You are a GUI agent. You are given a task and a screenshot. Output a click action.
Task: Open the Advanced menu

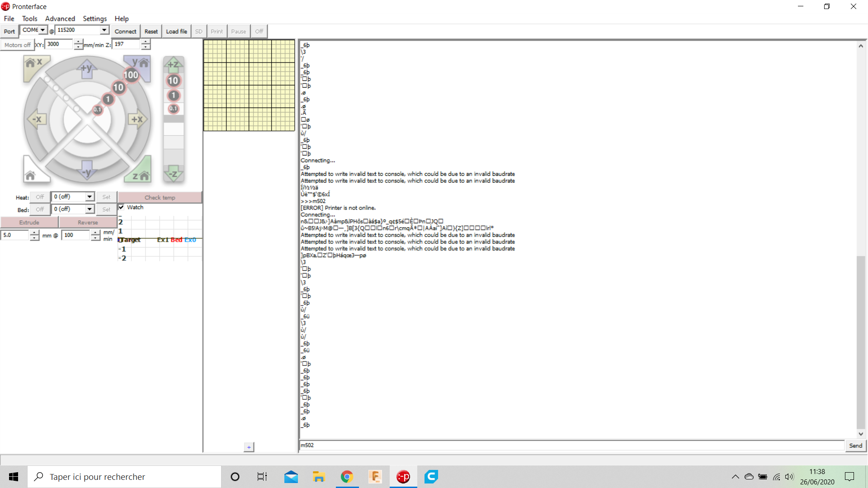[60, 19]
